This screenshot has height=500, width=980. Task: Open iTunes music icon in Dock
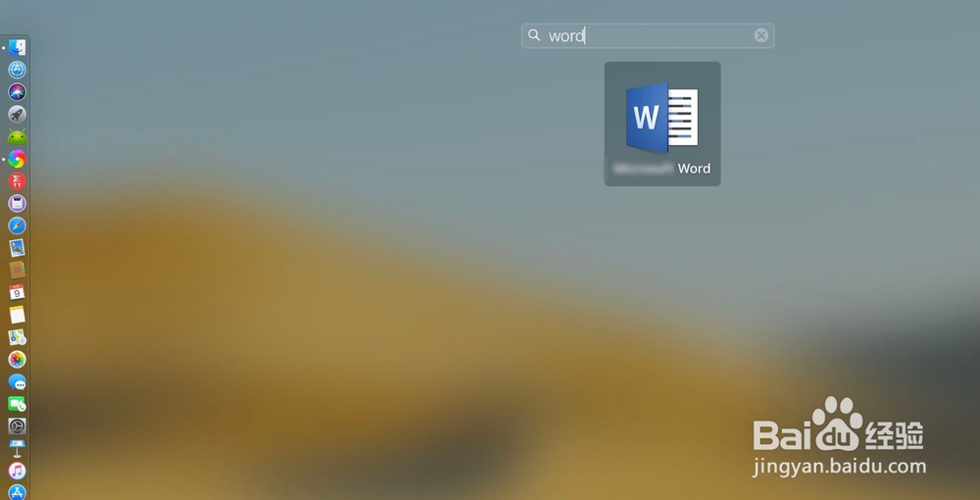[17, 471]
